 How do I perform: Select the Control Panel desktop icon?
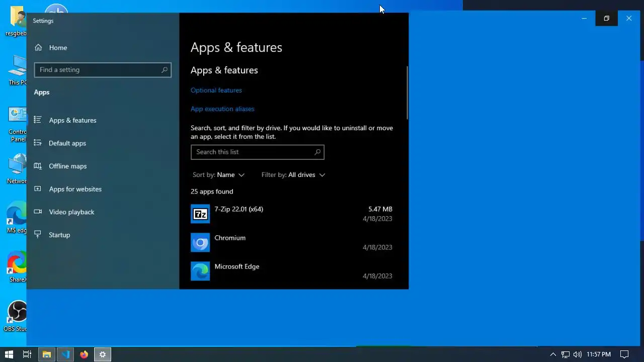point(18,124)
